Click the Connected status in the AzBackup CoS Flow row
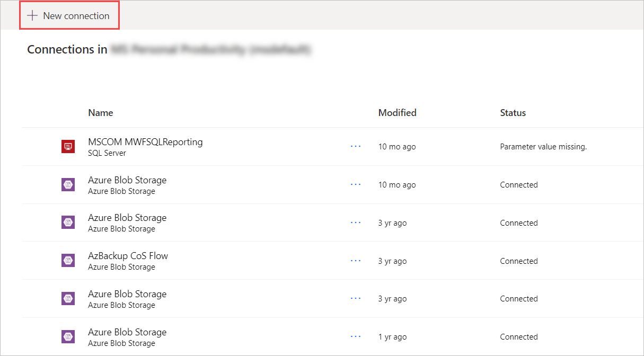Image resolution: width=644 pixels, height=356 pixels. 519,261
